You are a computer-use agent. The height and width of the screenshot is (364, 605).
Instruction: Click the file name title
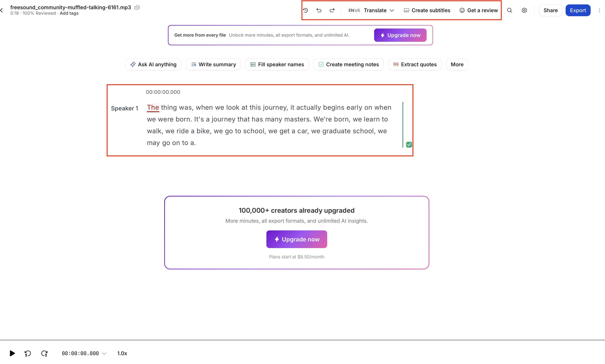click(x=71, y=7)
